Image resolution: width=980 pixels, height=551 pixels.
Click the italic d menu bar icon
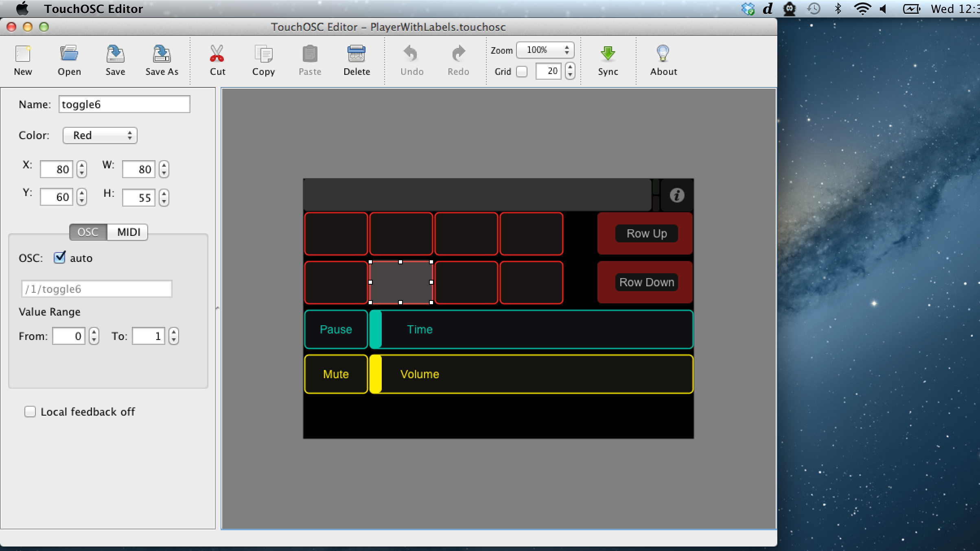(768, 9)
